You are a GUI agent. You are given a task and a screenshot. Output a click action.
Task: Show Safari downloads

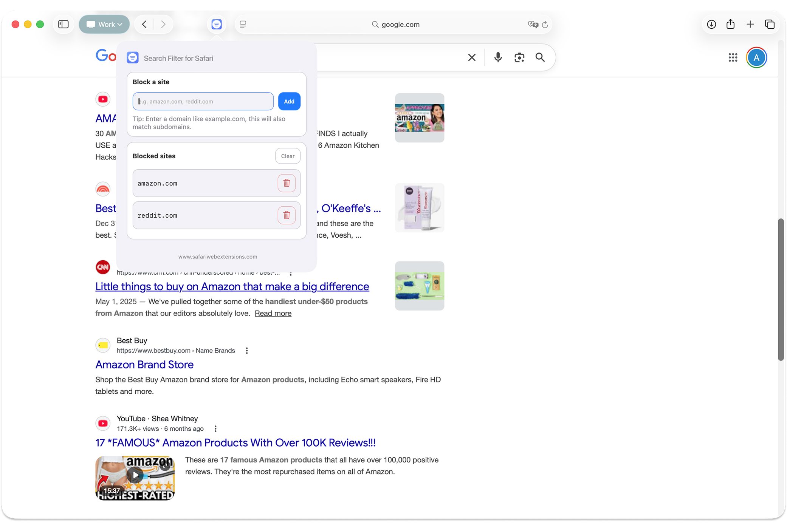coord(711,25)
